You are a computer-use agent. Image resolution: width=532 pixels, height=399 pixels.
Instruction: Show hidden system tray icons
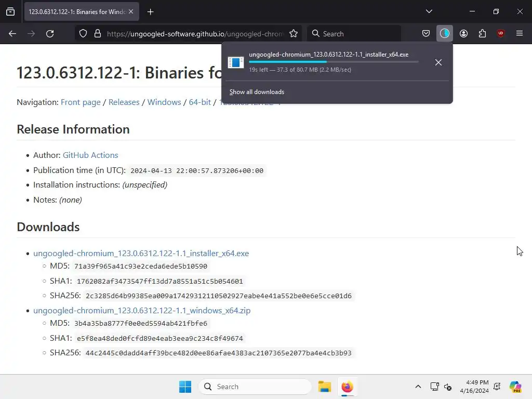point(418,387)
